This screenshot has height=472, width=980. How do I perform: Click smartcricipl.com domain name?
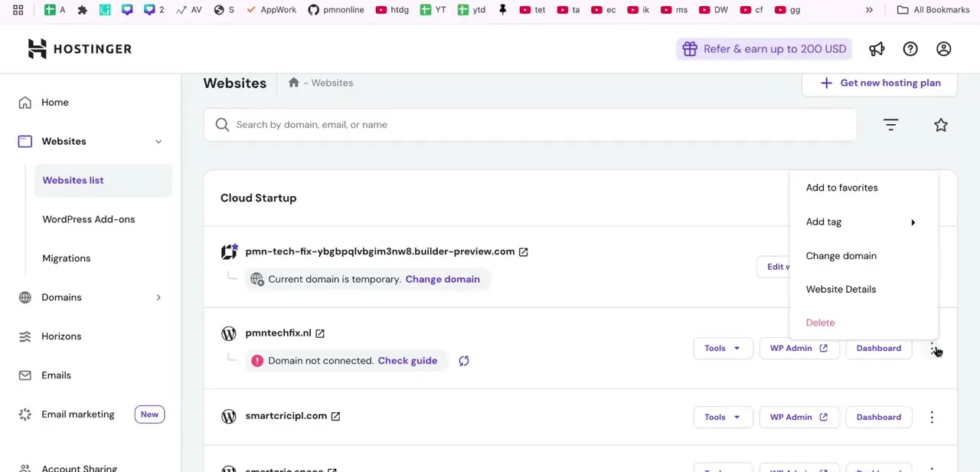(x=286, y=416)
